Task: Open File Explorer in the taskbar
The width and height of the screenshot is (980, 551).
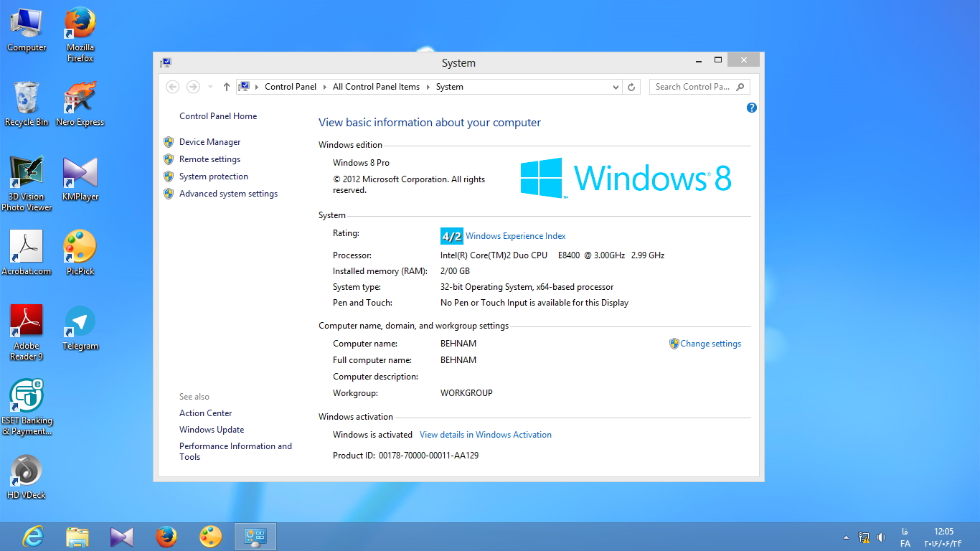Action: pyautogui.click(x=77, y=536)
